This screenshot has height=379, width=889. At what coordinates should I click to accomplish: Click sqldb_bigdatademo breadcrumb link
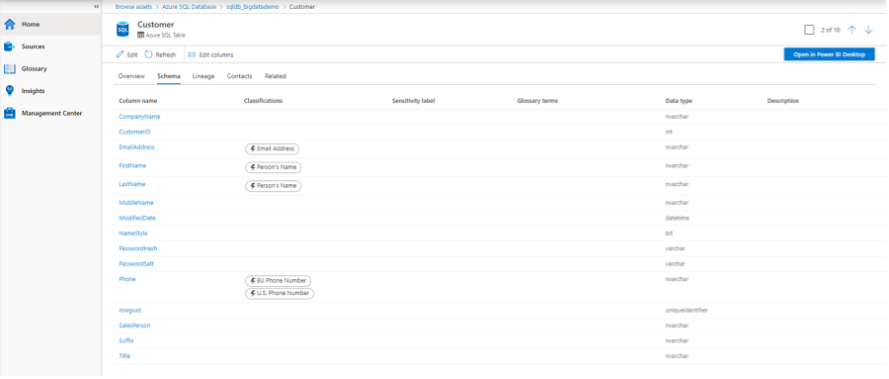point(253,7)
